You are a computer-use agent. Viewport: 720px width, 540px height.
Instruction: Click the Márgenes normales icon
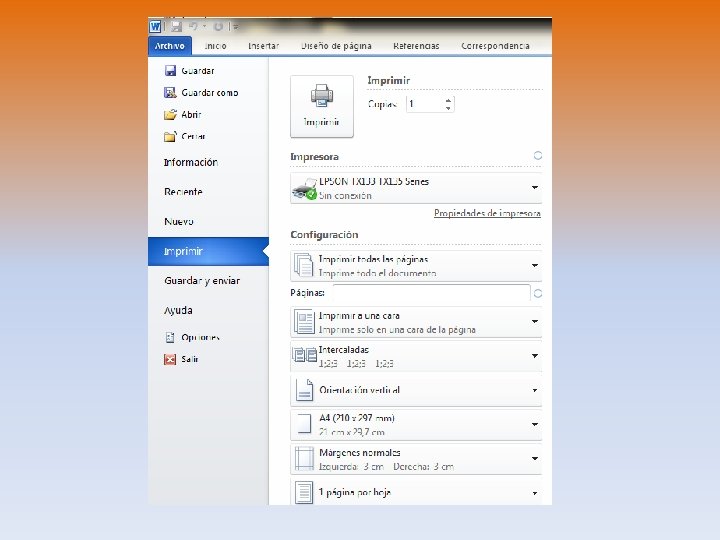(304, 458)
